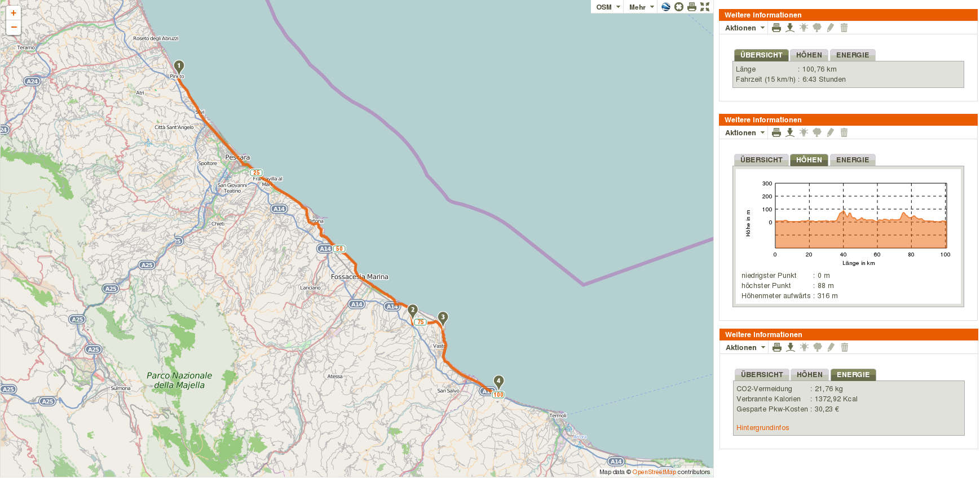This screenshot has width=980, height=478.
Task: Select ENERGIE tab in CO2 energy panel
Action: pos(853,375)
